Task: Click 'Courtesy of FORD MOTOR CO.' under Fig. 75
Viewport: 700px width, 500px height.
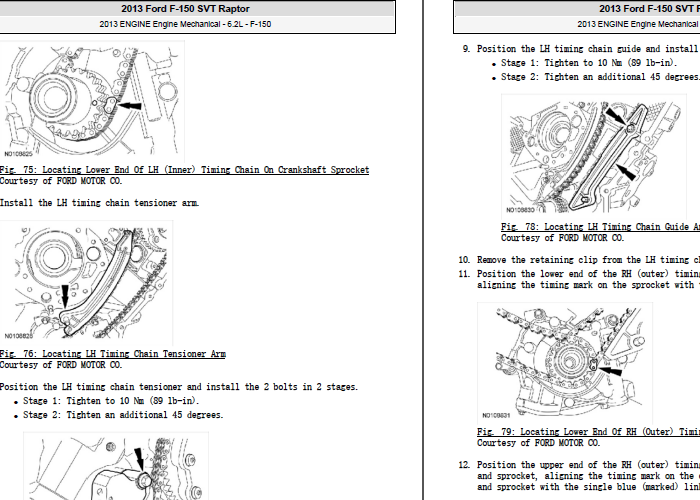Action: coord(61,181)
